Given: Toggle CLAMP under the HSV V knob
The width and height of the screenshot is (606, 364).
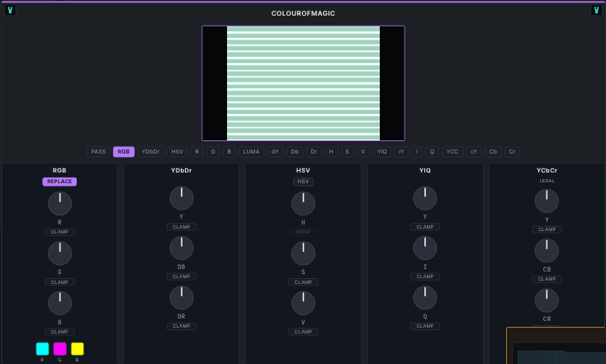Looking at the screenshot, I should [303, 332].
